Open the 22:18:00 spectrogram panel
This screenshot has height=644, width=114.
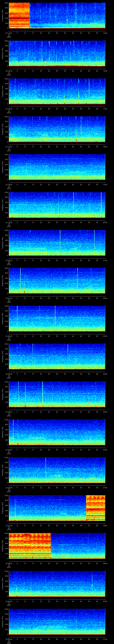click(x=57, y=167)
